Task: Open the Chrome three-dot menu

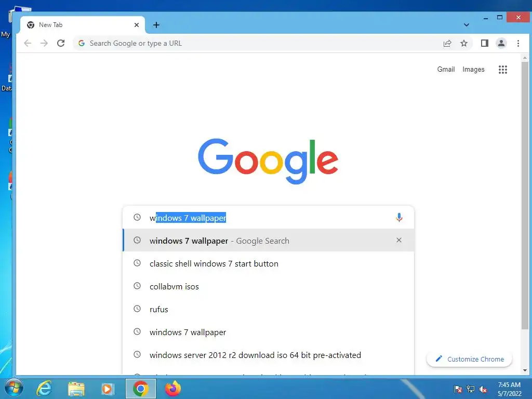Action: pyautogui.click(x=518, y=43)
